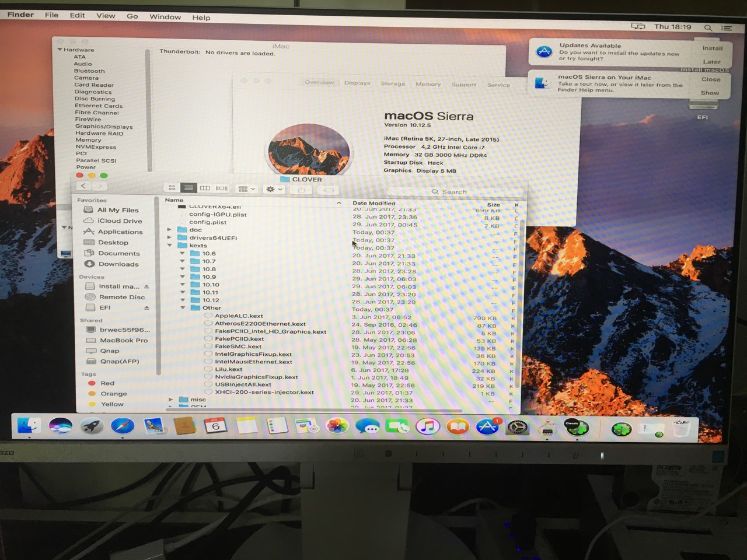
Task: Open the Go menu
Action: point(132,16)
